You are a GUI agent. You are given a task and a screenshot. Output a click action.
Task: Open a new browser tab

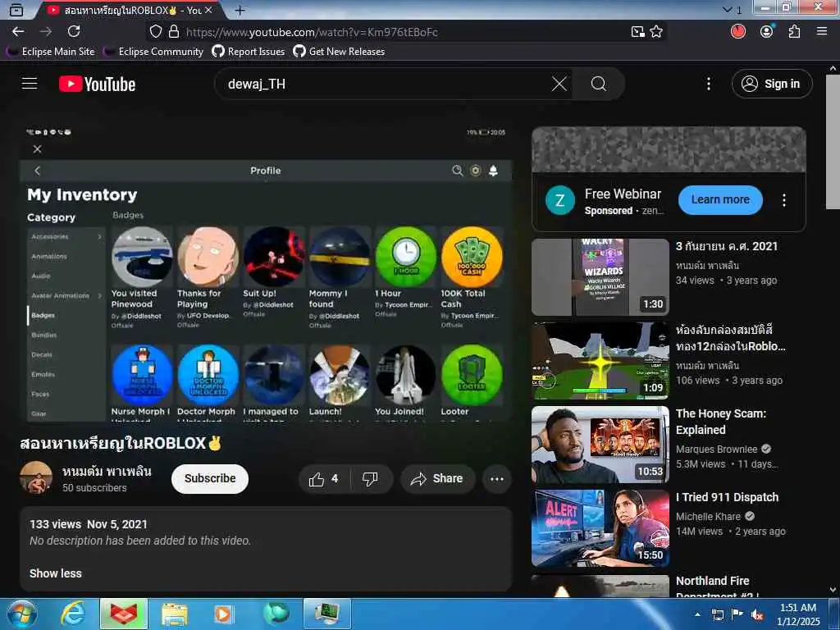tap(240, 10)
